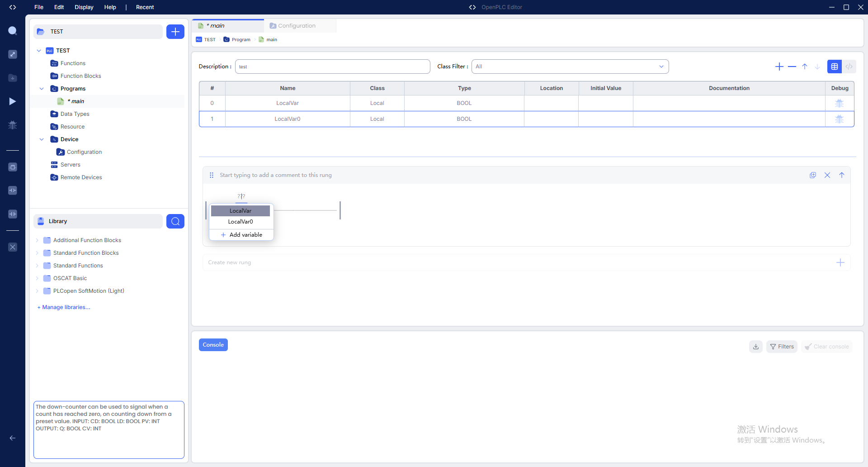Open Servers in the project tree
Viewport: 868px width, 467px height.
tap(71, 165)
